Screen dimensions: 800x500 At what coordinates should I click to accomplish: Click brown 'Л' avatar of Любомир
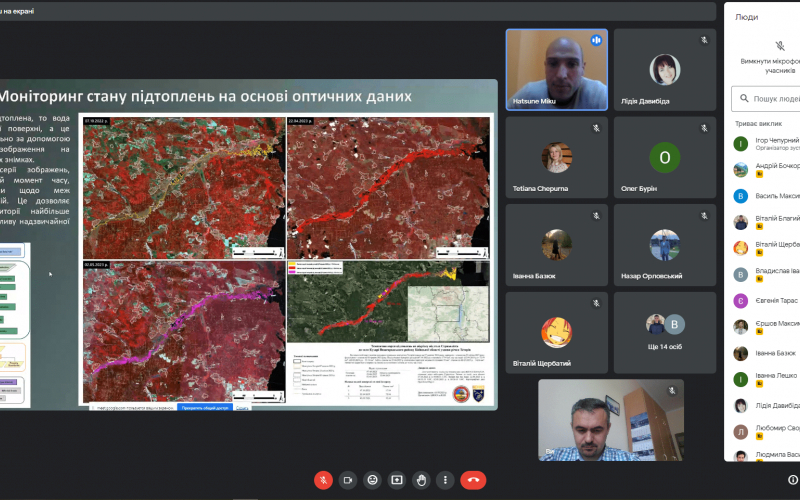[x=741, y=432]
